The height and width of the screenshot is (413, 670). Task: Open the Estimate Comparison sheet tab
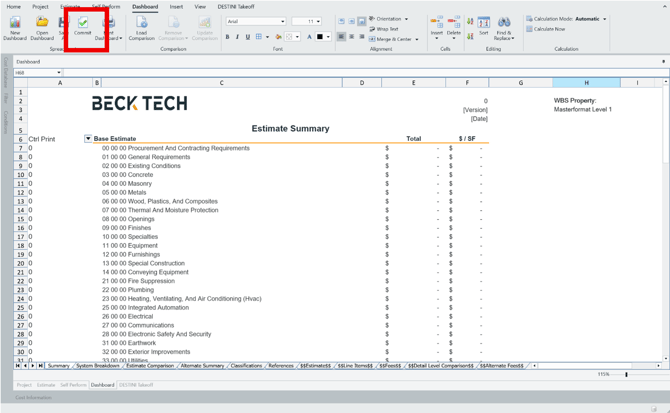click(150, 366)
